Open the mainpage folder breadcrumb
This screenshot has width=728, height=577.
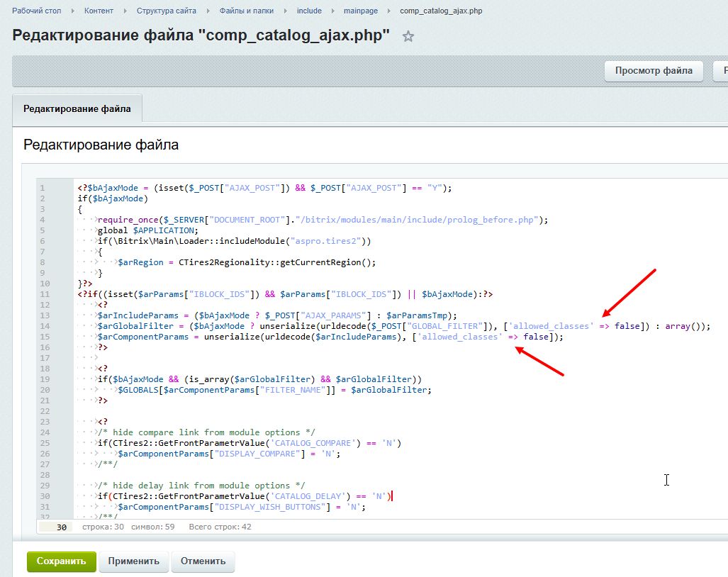click(361, 11)
